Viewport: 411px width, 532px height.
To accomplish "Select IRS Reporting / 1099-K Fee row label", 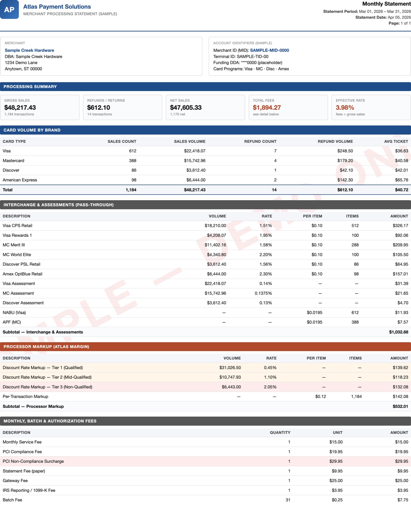I will click(29, 490).
